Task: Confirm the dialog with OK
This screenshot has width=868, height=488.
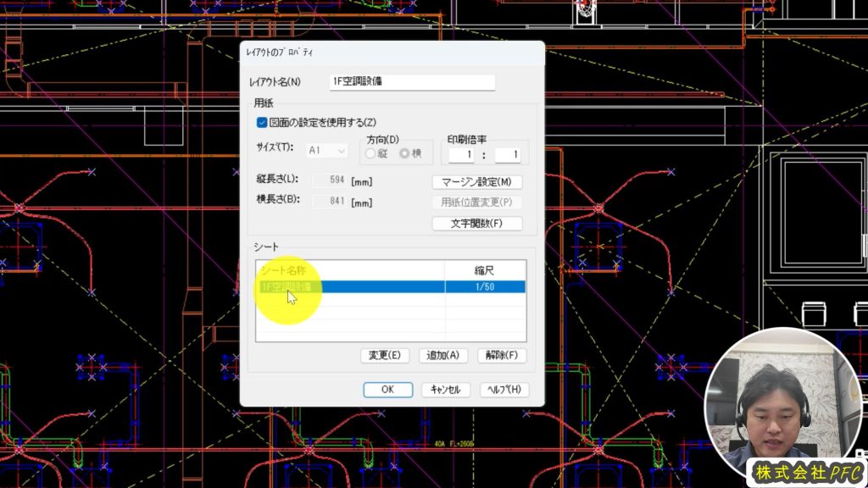Action: [x=387, y=390]
